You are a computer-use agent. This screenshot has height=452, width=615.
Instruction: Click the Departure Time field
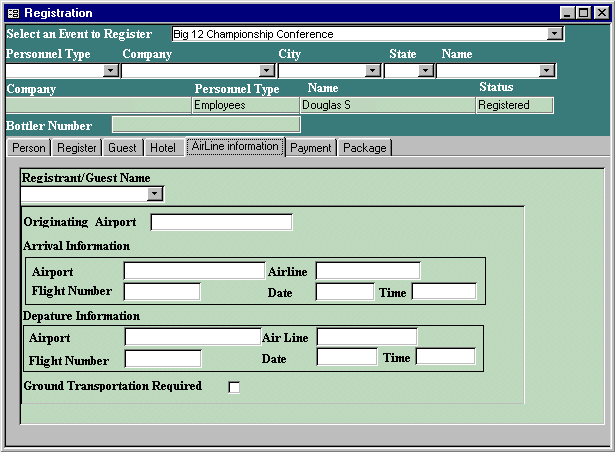tap(446, 356)
